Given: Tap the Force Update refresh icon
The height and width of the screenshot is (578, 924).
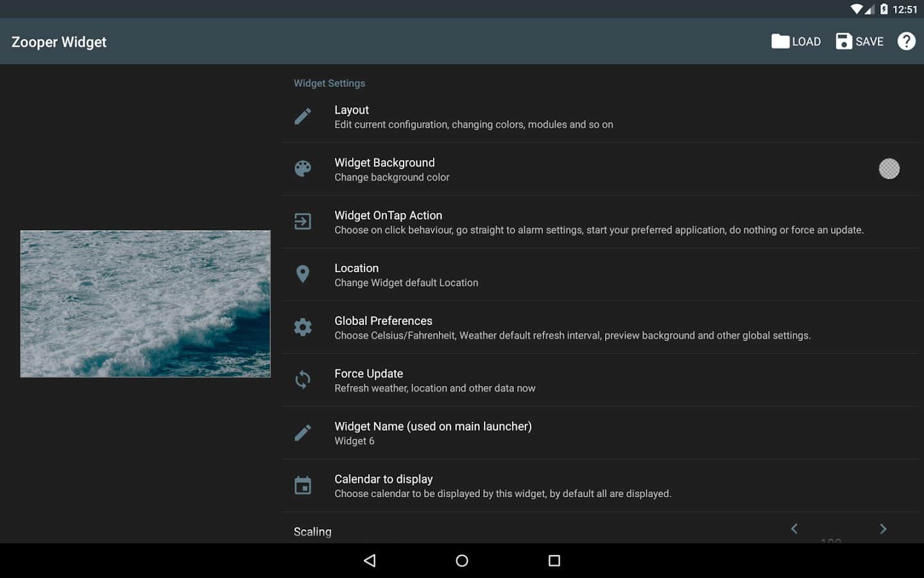Looking at the screenshot, I should (x=302, y=380).
